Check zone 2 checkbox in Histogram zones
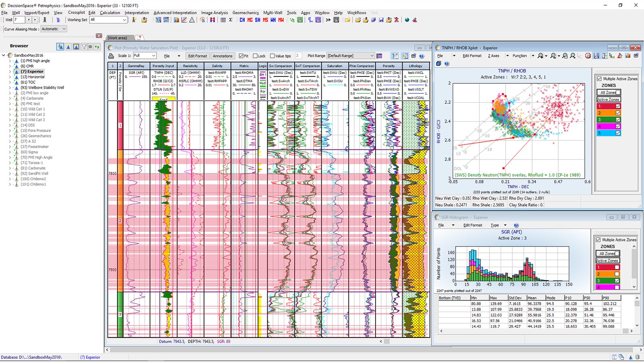Viewport: 644px width, 362px height. tap(617, 274)
